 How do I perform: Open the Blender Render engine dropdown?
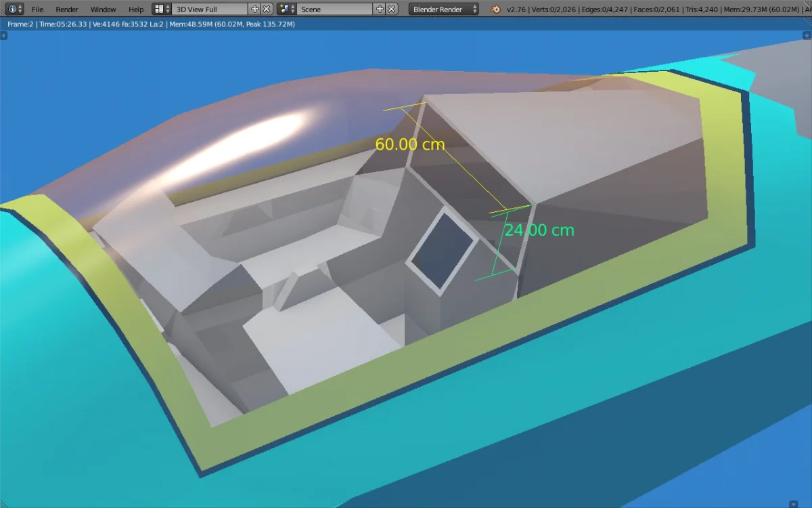[444, 9]
